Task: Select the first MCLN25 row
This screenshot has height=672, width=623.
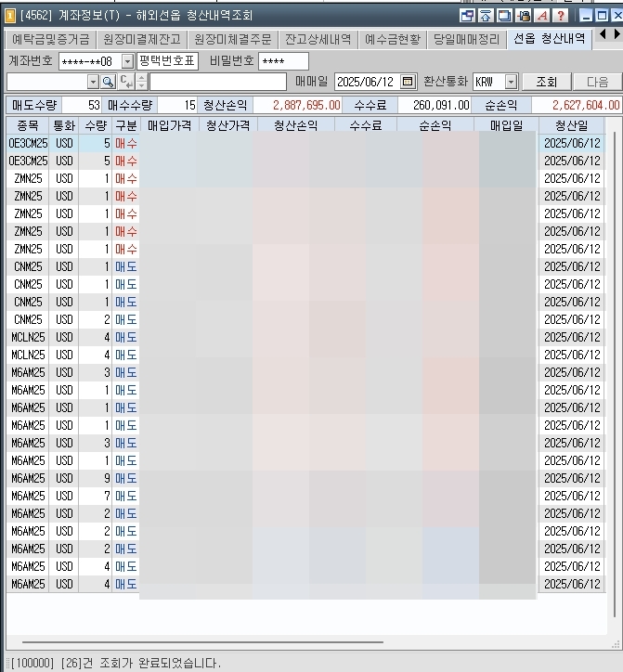Action: pyautogui.click(x=305, y=337)
